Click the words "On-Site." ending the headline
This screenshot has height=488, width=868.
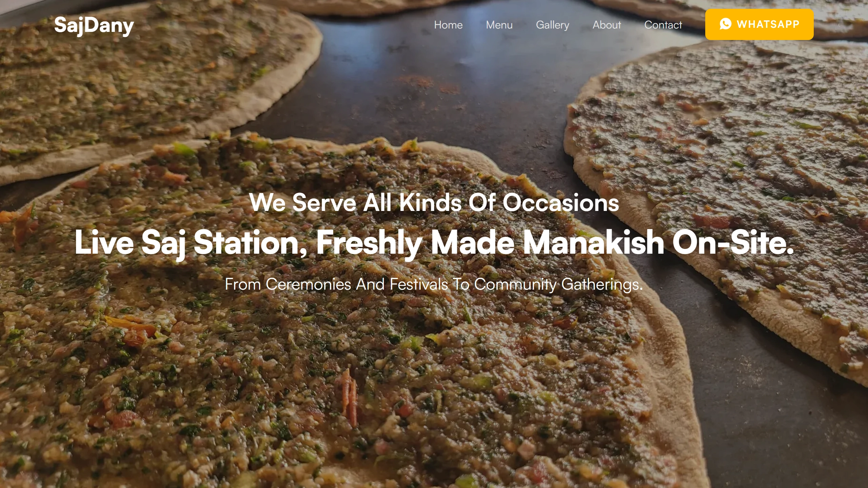coord(733,242)
